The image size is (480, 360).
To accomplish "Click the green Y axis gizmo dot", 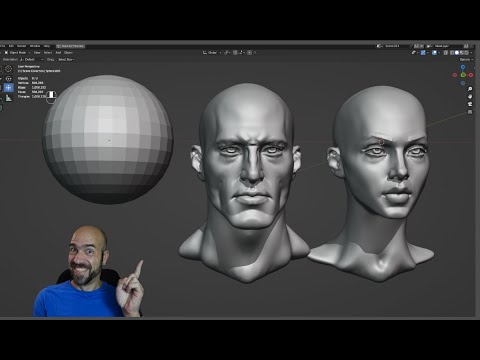I will coord(463,75).
